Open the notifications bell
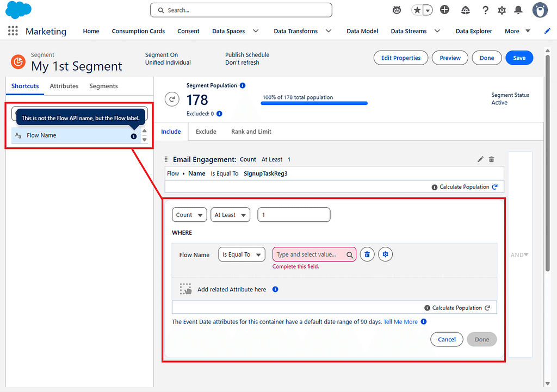Viewport: 557px width, 392px height. click(518, 10)
